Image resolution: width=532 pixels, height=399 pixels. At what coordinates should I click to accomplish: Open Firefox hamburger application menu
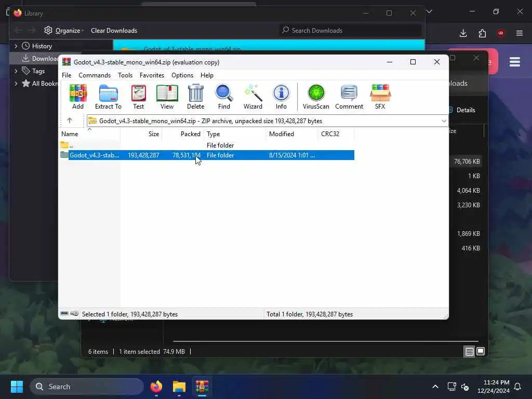point(520,33)
